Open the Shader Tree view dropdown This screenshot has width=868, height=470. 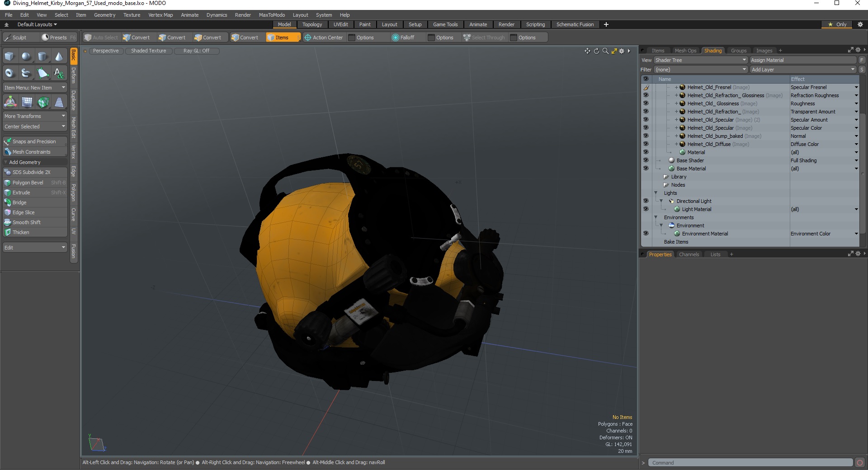[700, 60]
